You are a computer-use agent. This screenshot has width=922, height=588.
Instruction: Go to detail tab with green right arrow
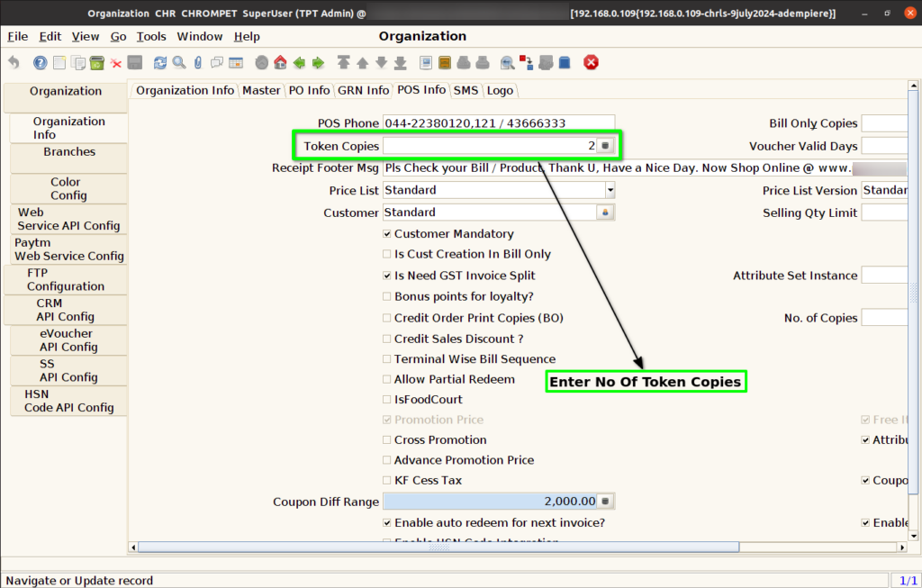click(x=318, y=62)
